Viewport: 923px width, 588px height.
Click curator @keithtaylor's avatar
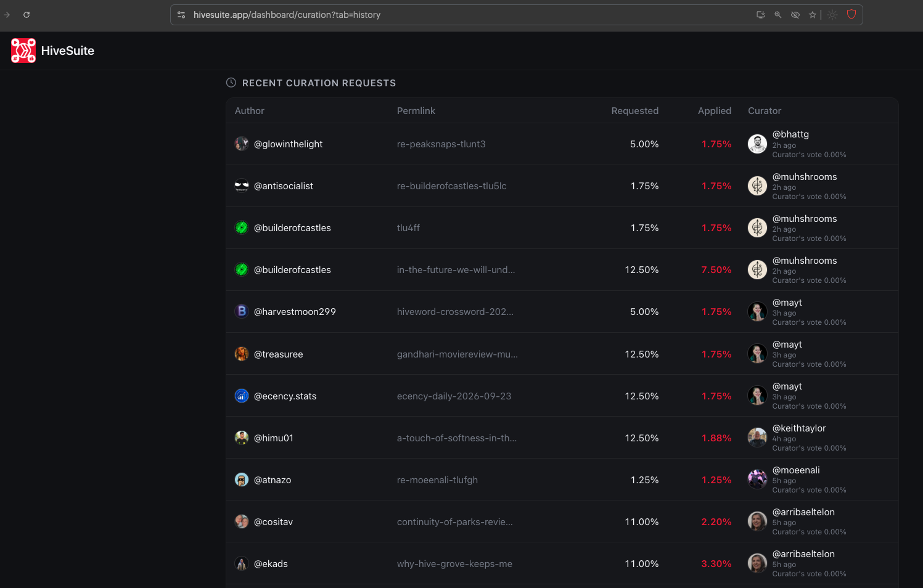click(x=757, y=438)
